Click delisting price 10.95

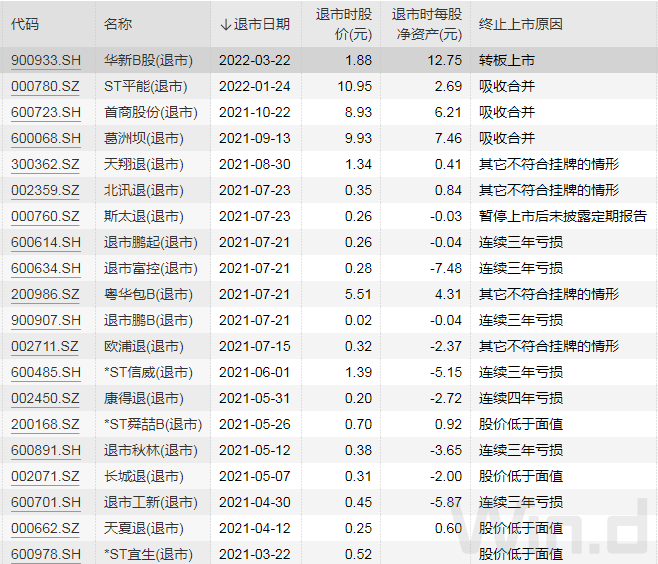[x=355, y=86]
